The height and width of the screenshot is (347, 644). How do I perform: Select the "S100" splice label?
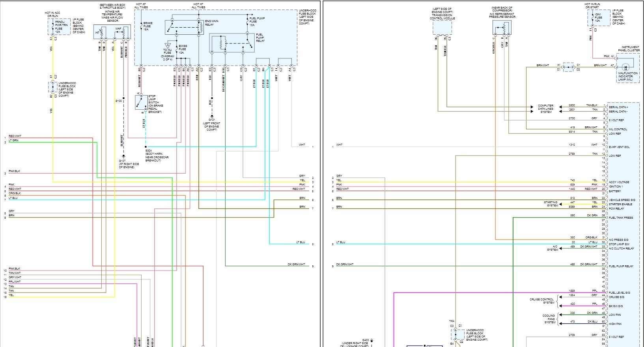point(119,101)
